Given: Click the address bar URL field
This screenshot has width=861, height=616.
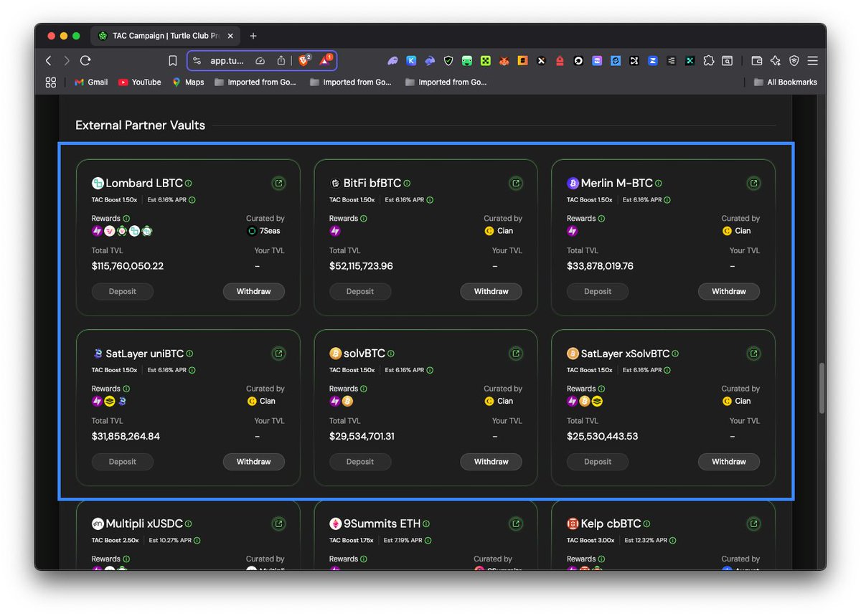Looking at the screenshot, I should [x=227, y=61].
